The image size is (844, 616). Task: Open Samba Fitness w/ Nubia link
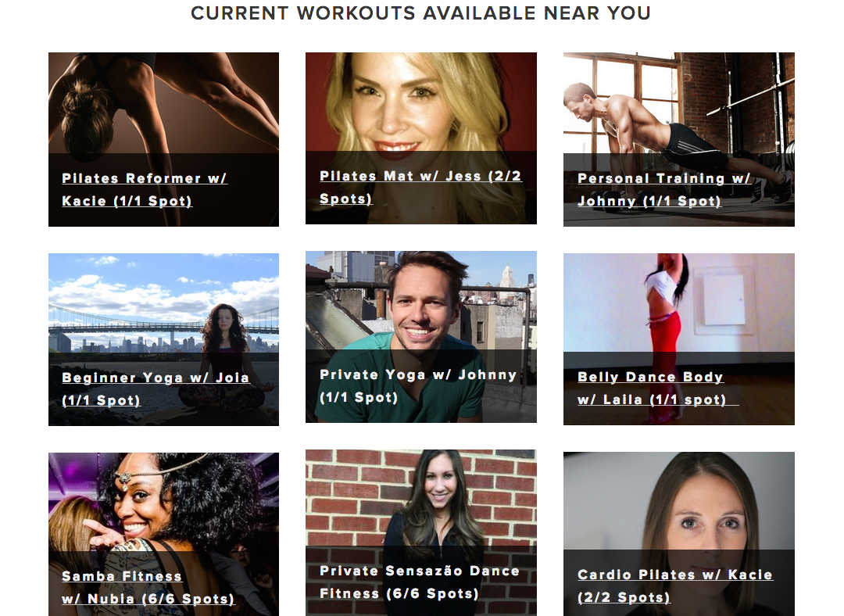coord(148,587)
